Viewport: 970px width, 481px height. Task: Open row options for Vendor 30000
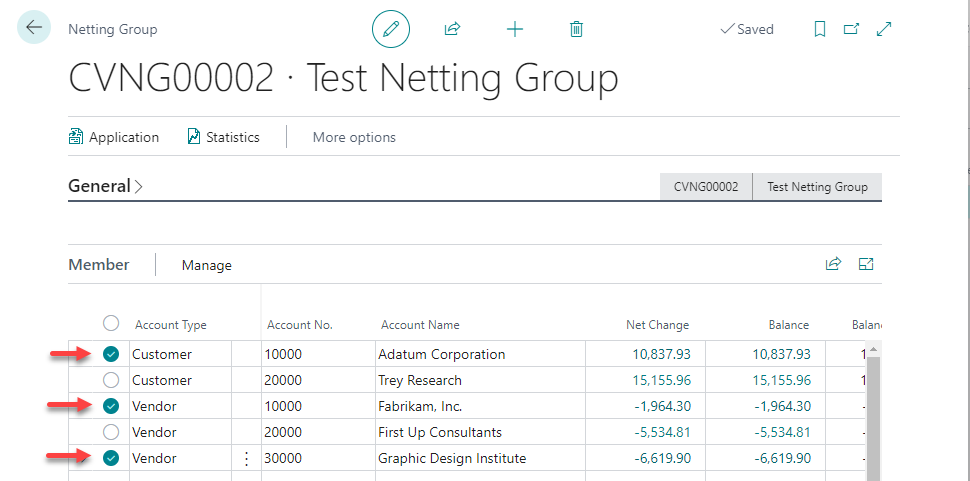(246, 459)
